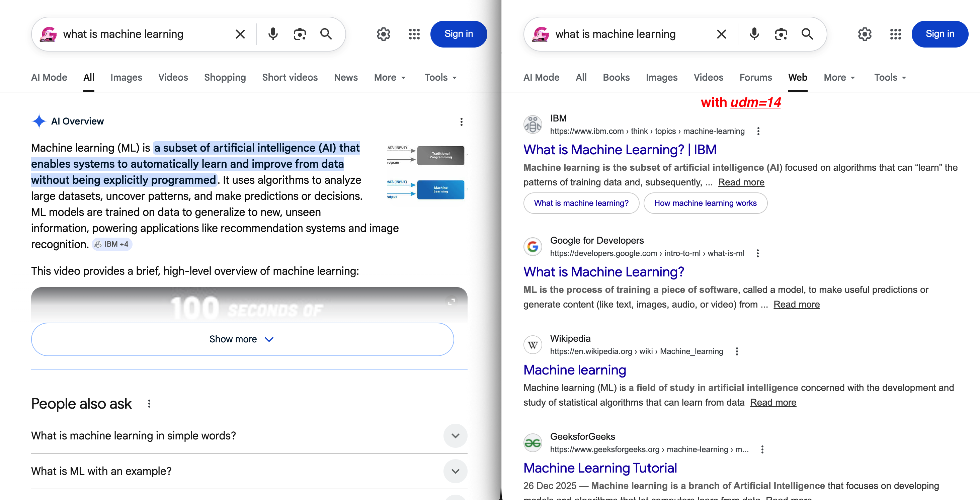Open the AI Overview three-dot menu
The width and height of the screenshot is (980, 500).
462,122
